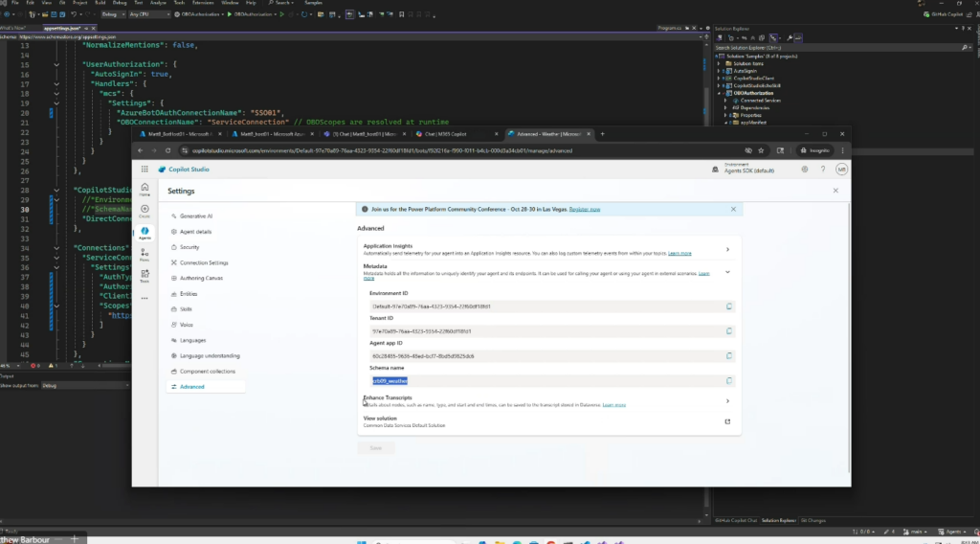Open the Debug menu in Visual Studio
This screenshot has height=544, width=980.
click(x=120, y=3)
